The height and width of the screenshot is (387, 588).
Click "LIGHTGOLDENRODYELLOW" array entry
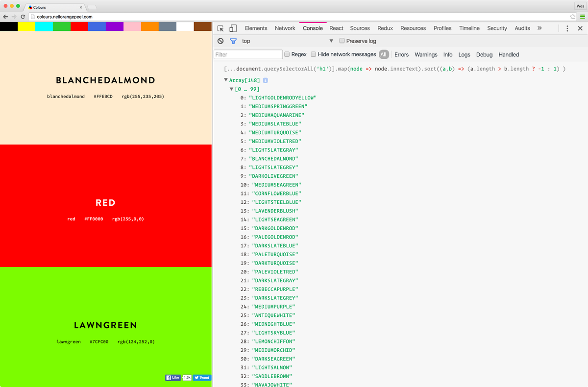(x=283, y=97)
